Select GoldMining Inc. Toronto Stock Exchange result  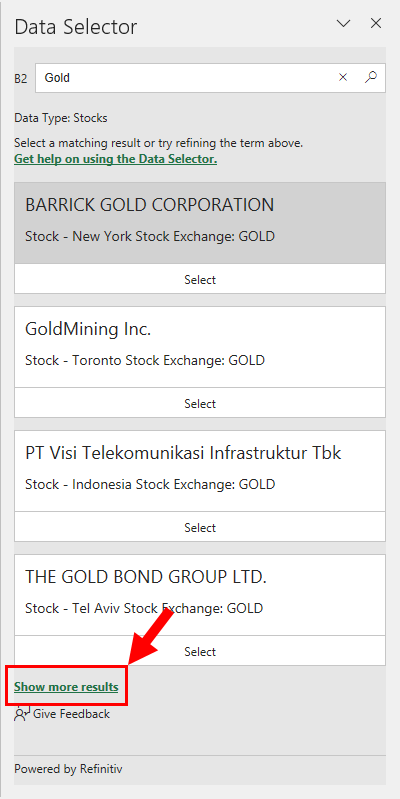pos(200,403)
